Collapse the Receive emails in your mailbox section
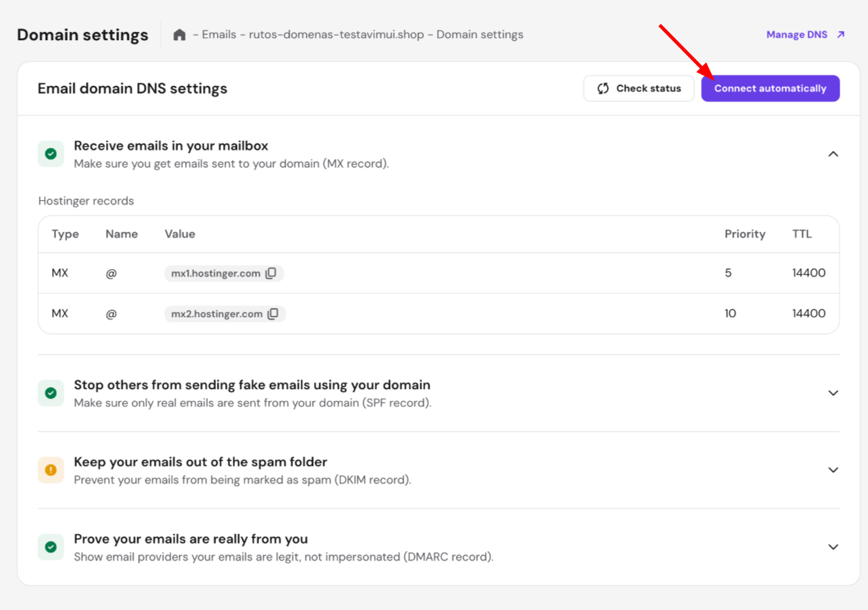The image size is (868, 610). pos(833,154)
